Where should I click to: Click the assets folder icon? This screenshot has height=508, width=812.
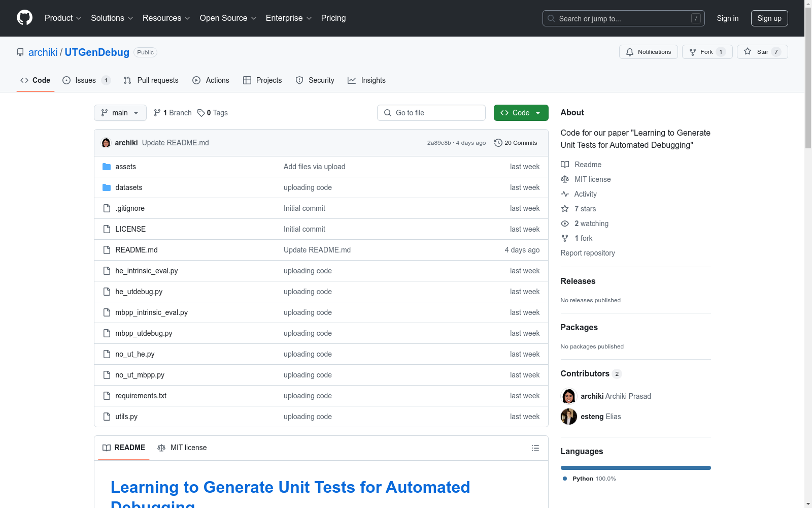coord(107,167)
